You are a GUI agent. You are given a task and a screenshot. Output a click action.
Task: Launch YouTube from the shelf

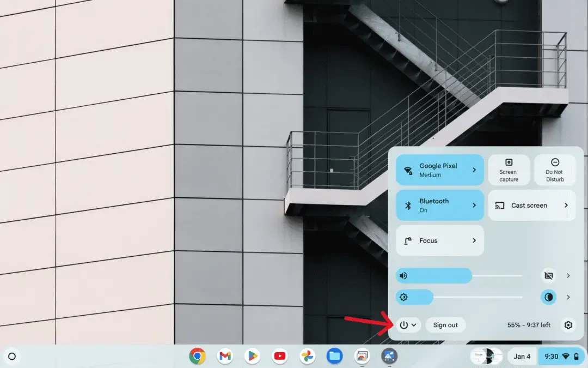(x=280, y=356)
